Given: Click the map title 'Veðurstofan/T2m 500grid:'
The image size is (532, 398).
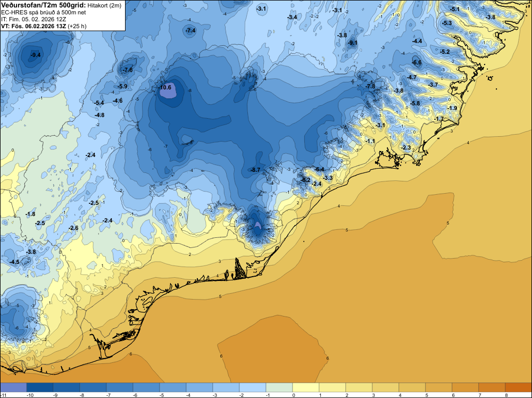Looking at the screenshot, I should click(x=44, y=5).
